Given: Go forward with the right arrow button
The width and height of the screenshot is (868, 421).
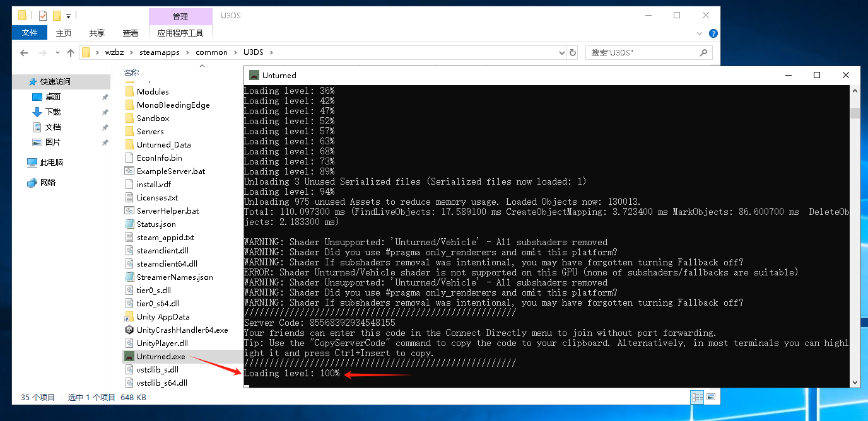Looking at the screenshot, I should (x=43, y=53).
